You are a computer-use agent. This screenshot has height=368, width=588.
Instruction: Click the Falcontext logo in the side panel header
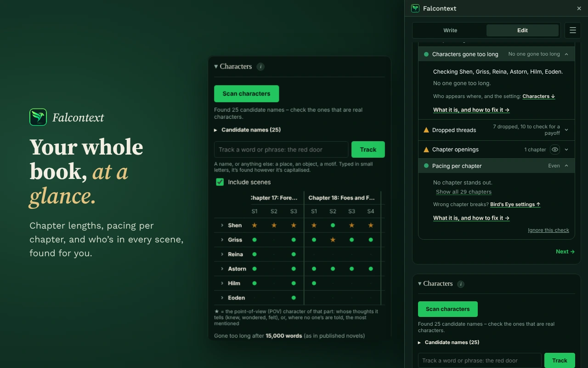point(415,8)
